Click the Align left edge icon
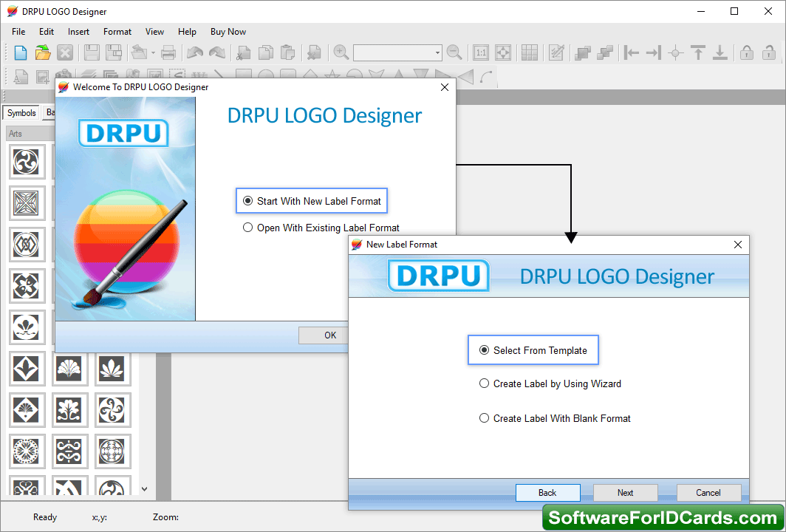 pyautogui.click(x=631, y=52)
